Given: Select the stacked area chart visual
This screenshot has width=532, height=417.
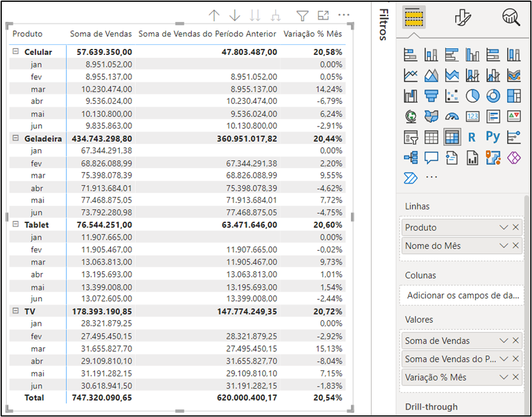Looking at the screenshot, I should (452, 76).
